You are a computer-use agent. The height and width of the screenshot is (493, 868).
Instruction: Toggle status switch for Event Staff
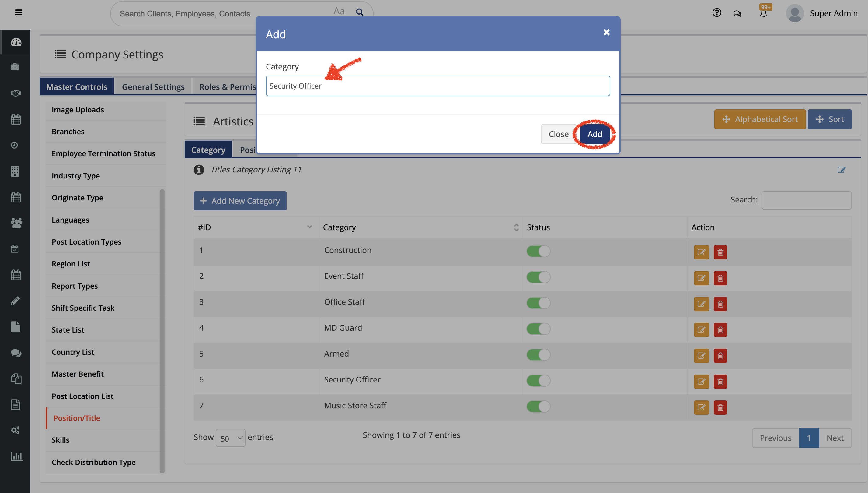click(x=538, y=277)
